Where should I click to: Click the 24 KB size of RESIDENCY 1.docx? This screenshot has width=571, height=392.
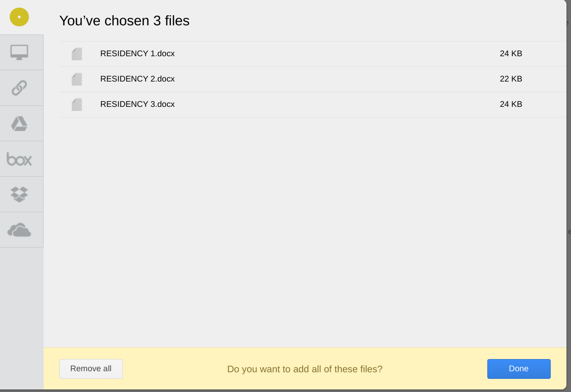point(511,54)
